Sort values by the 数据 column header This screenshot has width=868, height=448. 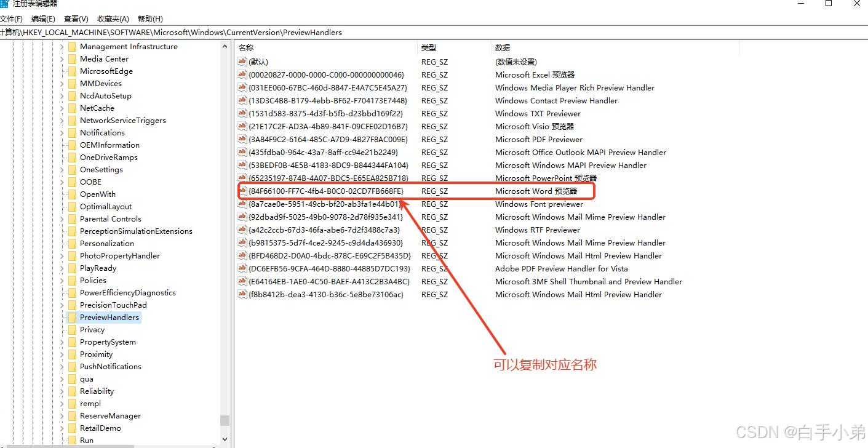point(615,47)
